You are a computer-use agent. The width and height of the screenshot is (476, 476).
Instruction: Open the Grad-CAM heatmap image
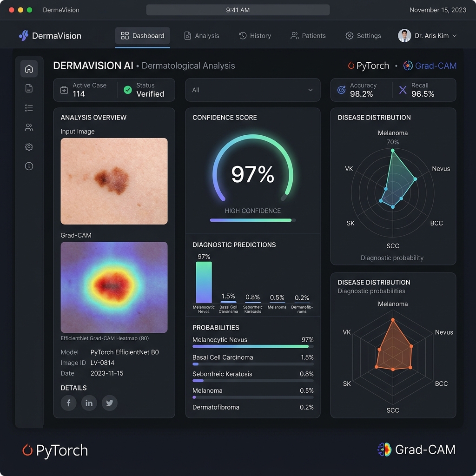[x=114, y=287]
